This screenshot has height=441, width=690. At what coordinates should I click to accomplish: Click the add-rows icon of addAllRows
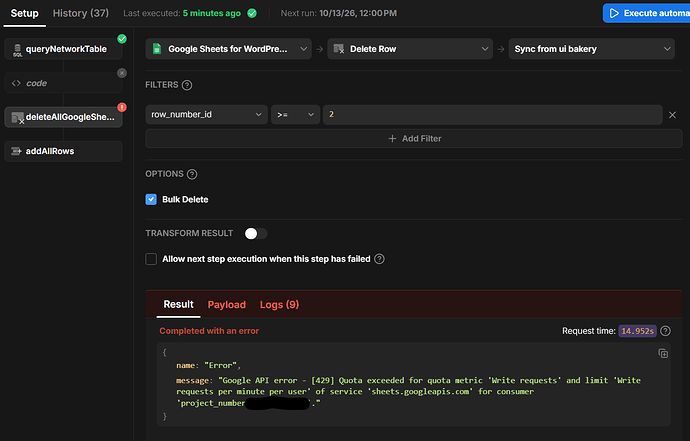(x=16, y=151)
